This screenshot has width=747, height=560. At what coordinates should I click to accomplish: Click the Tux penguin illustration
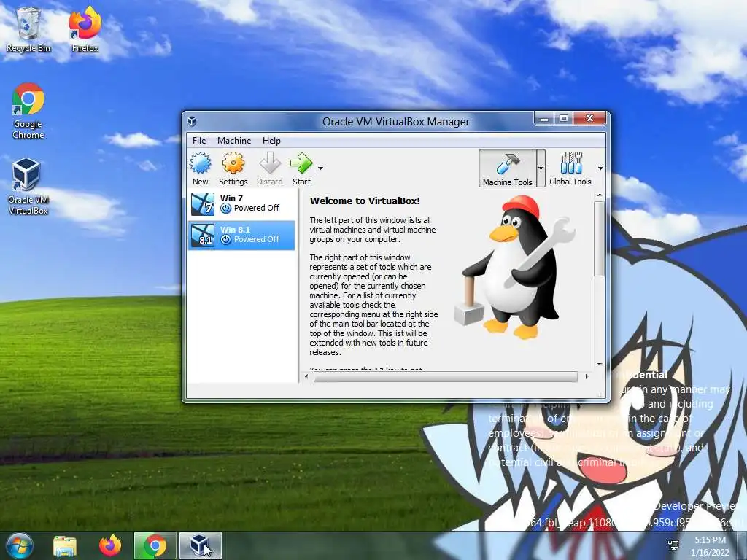(x=514, y=267)
